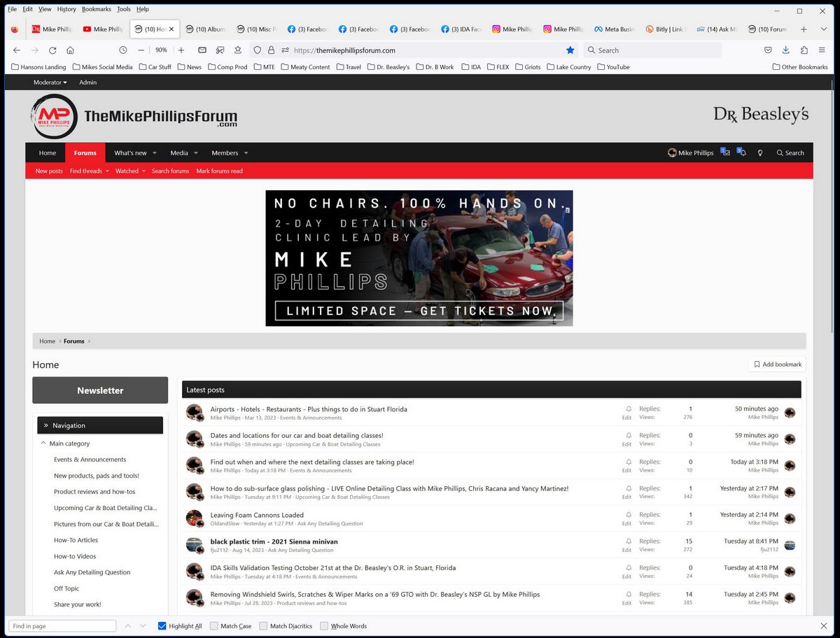Open the browser downloads arrow icon
Image resolution: width=840 pixels, height=638 pixels.
785,50
